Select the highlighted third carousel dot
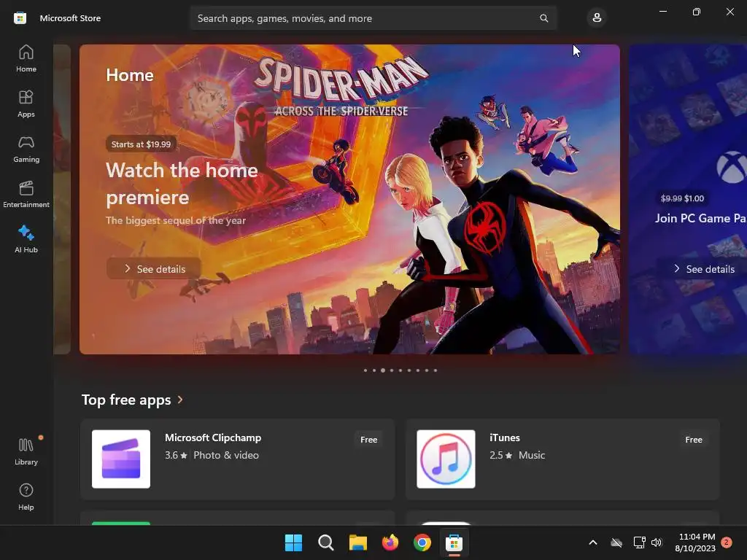 click(383, 370)
